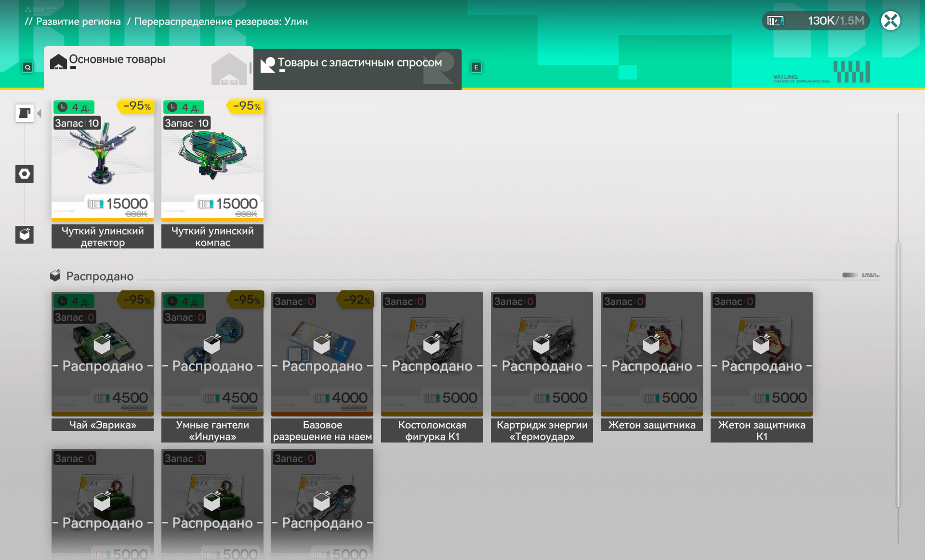
Task: Click the currency icon beside 130K/1.5M
Action: click(x=776, y=21)
